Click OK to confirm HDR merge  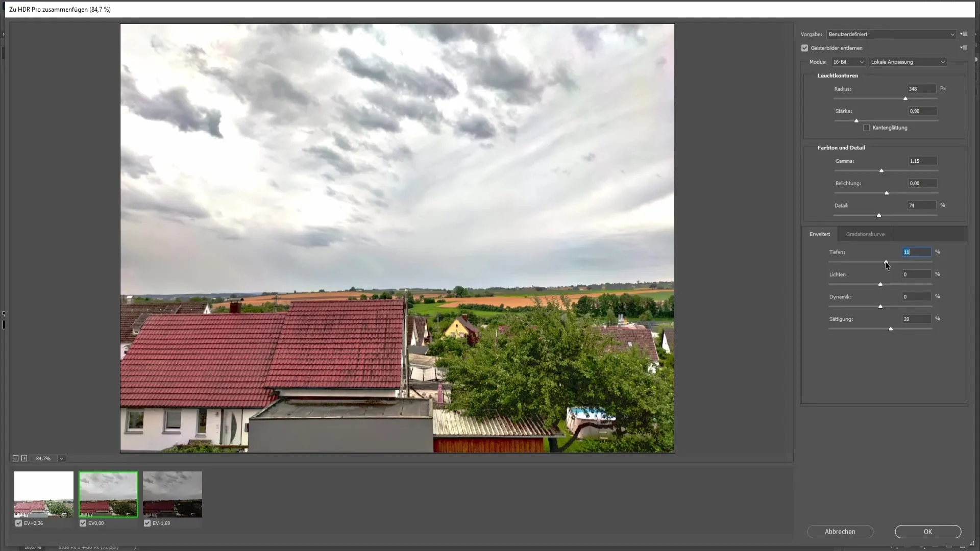tap(927, 532)
